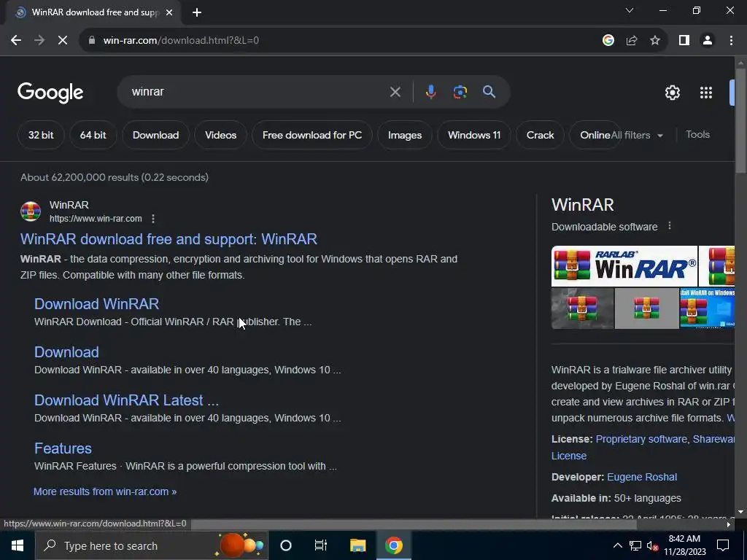Bookmark this page with the star

point(655,41)
